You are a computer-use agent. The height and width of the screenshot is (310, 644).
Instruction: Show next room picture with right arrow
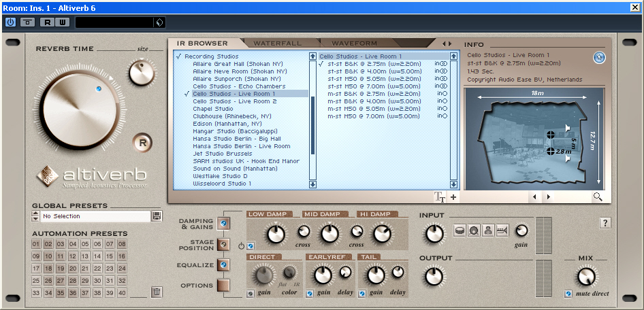549,197
